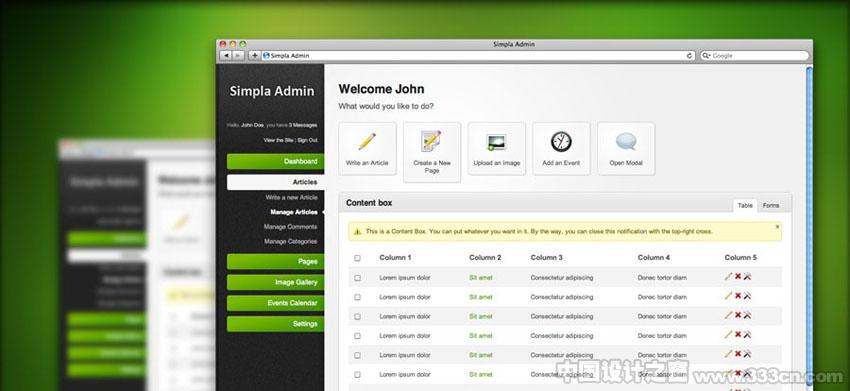Expand the Settings sidebar section
The height and width of the screenshot is (391, 850).
click(x=275, y=324)
